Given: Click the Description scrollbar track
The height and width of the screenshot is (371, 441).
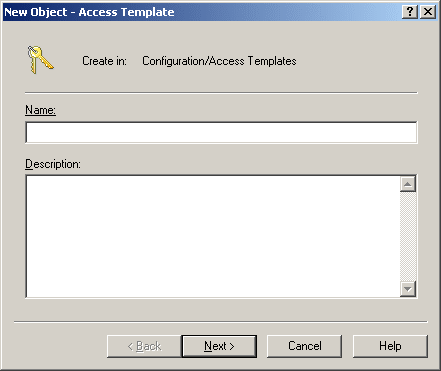Looking at the screenshot, I should tap(408, 236).
